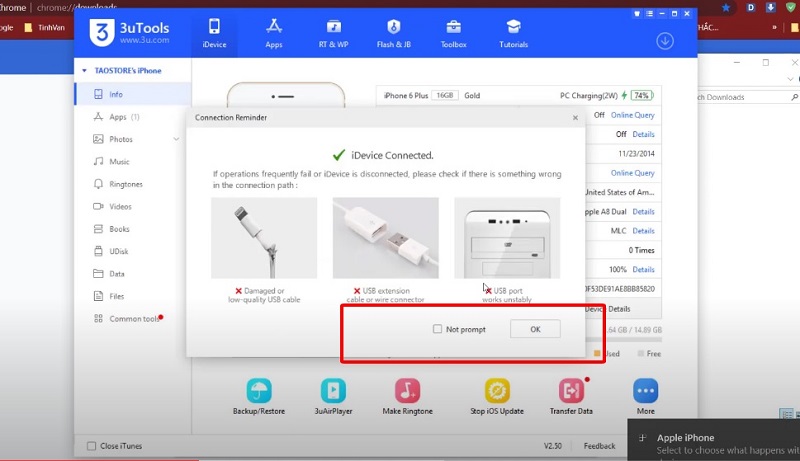The width and height of the screenshot is (800, 461).
Task: Select Info in the sidebar
Action: tap(133, 94)
